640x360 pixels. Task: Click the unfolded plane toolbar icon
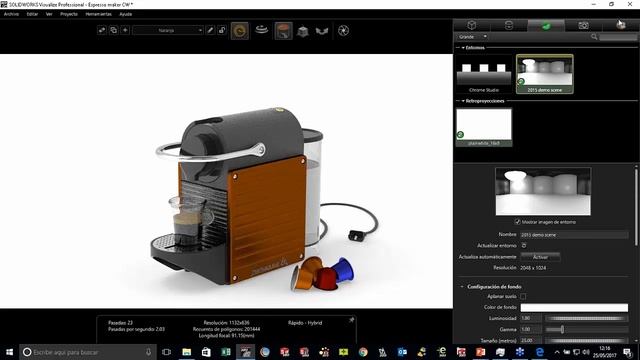[x=322, y=31]
